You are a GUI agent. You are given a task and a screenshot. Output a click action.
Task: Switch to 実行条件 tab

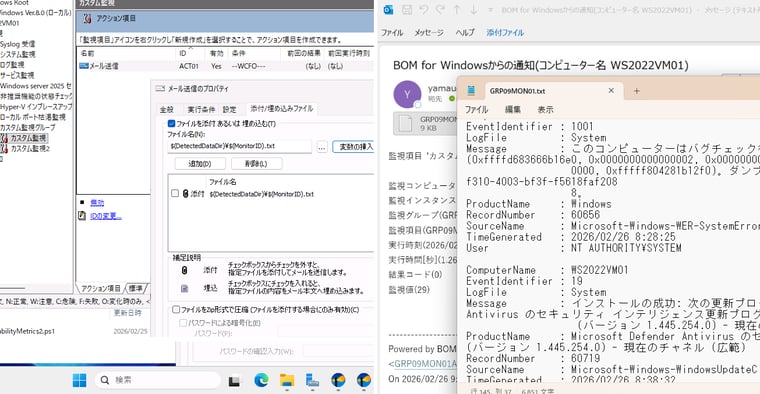[201, 110]
